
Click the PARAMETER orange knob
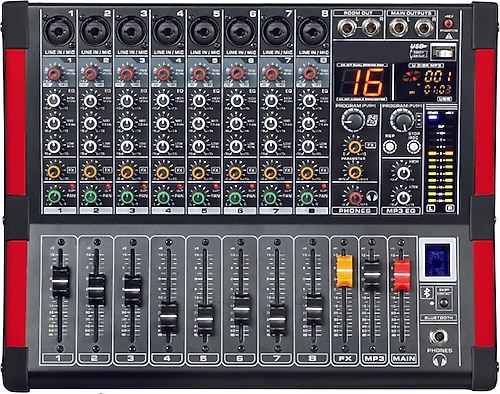pyautogui.click(x=355, y=172)
